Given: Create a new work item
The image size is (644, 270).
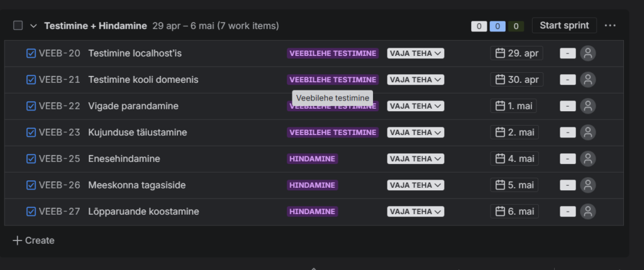Looking at the screenshot, I should [x=34, y=240].
